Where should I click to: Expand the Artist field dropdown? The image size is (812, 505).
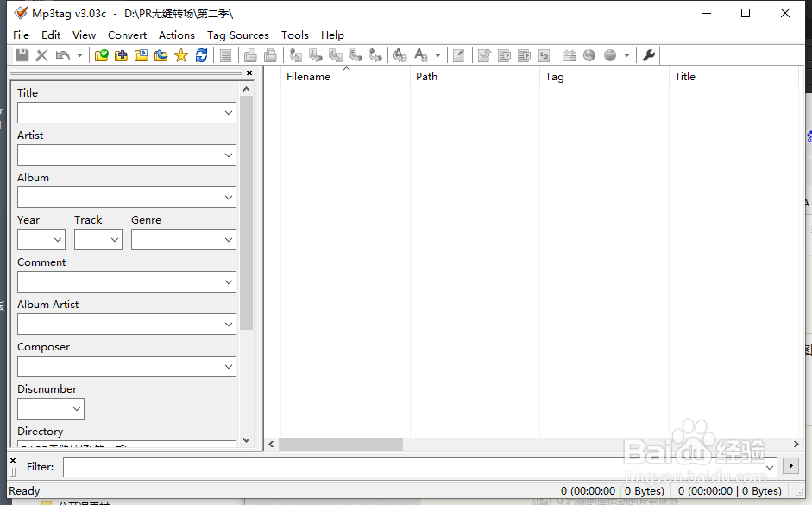229,155
